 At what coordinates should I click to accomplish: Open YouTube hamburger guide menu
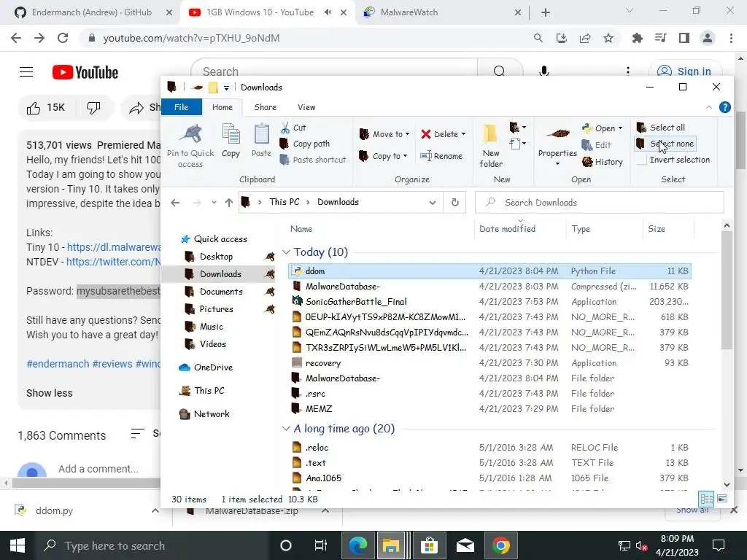[26, 72]
